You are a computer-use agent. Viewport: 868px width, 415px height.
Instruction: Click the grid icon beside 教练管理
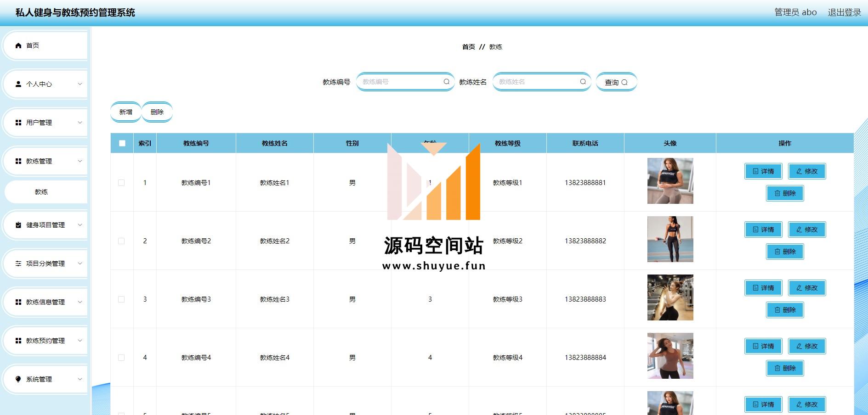pos(18,161)
